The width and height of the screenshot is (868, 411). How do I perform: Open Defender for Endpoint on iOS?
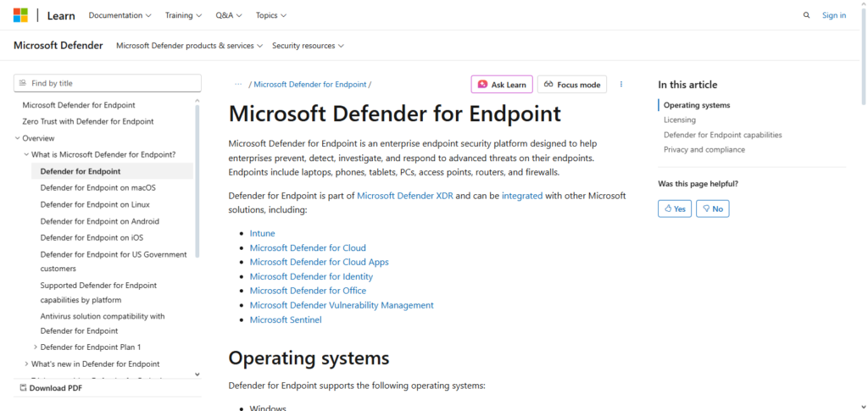[x=92, y=238]
